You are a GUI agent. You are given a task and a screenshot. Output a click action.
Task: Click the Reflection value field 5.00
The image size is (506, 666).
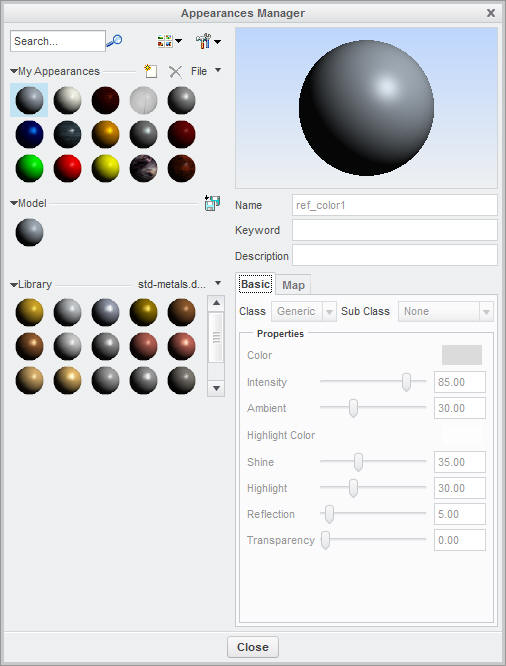pyautogui.click(x=460, y=514)
